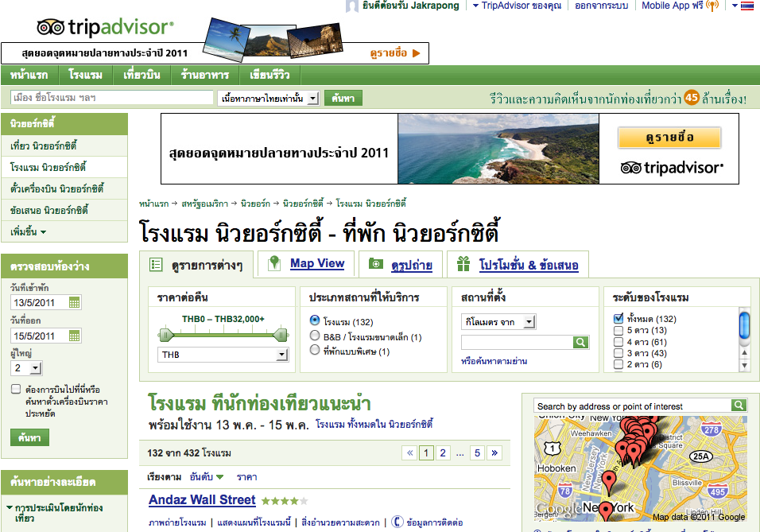Open the check-out date calendar icon
This screenshot has height=532, width=760.
pos(75,336)
